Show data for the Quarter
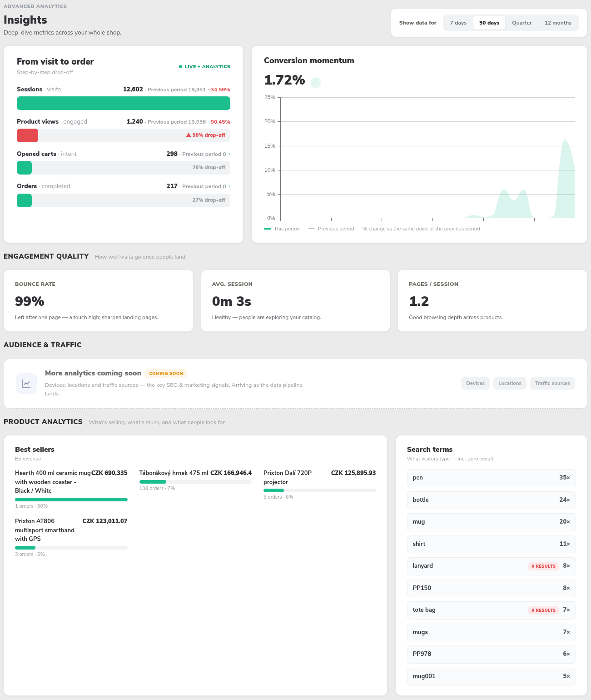 click(522, 23)
